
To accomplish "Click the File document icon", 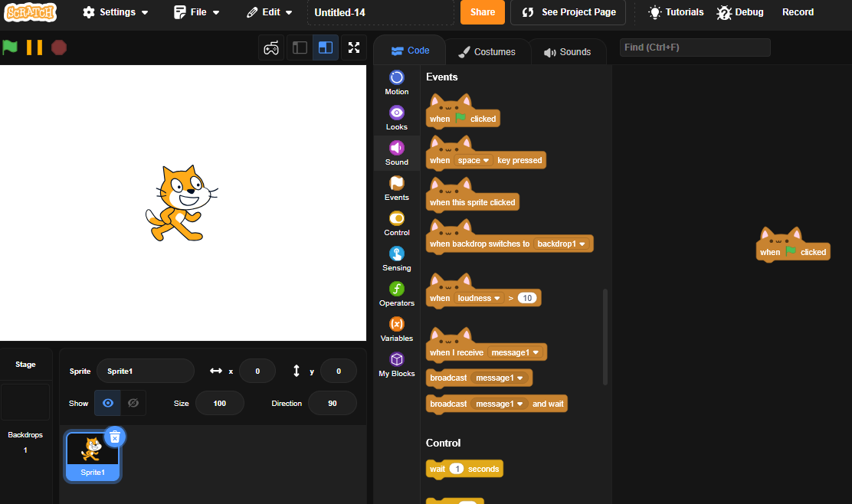I will tap(180, 12).
